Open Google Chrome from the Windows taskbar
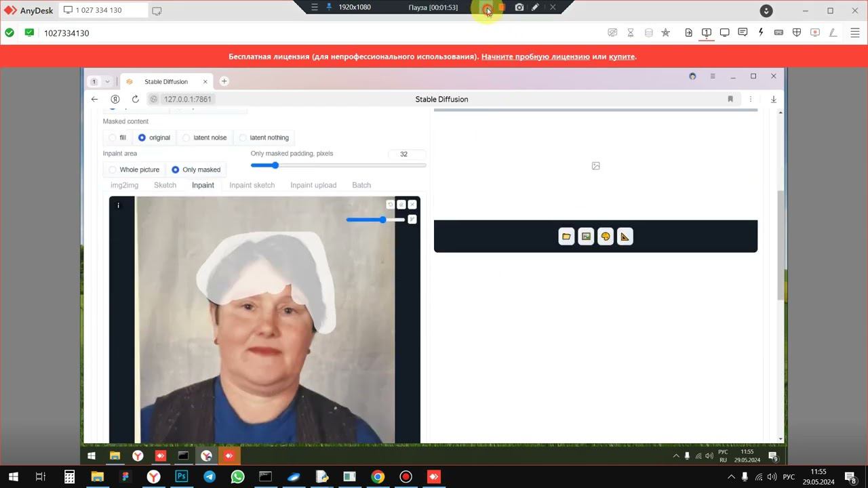Image resolution: width=868 pixels, height=488 pixels. [378, 476]
